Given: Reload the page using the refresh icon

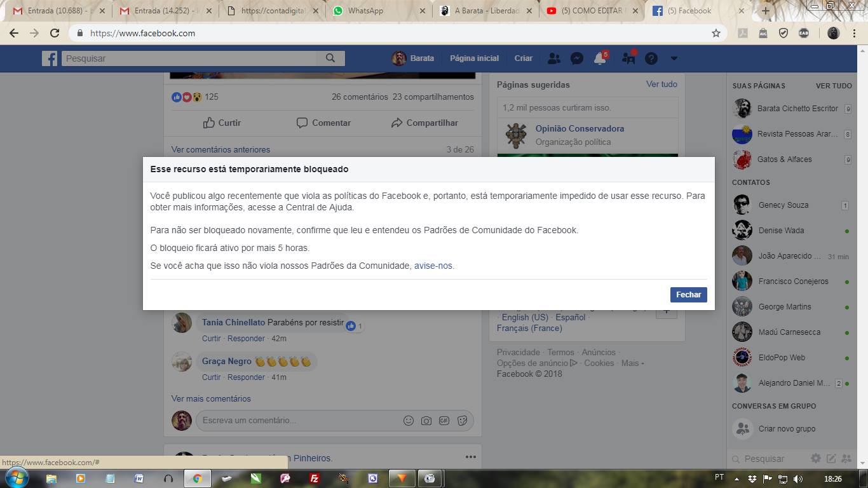Looking at the screenshot, I should (x=55, y=33).
